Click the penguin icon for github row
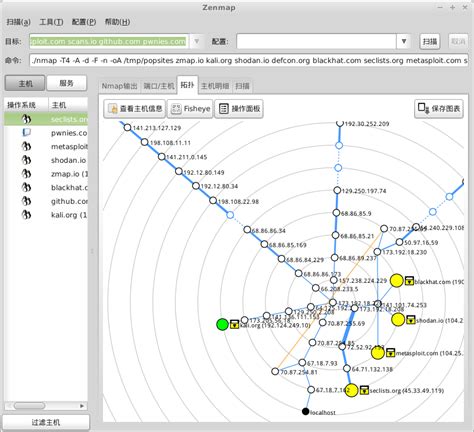Viewport: 474px width, 432px height. click(x=26, y=201)
